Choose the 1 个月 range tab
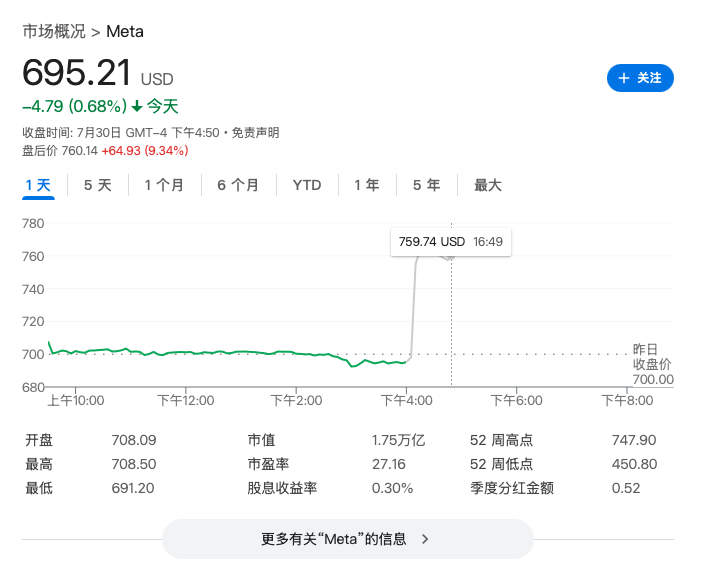The image size is (710, 585). coord(164,185)
